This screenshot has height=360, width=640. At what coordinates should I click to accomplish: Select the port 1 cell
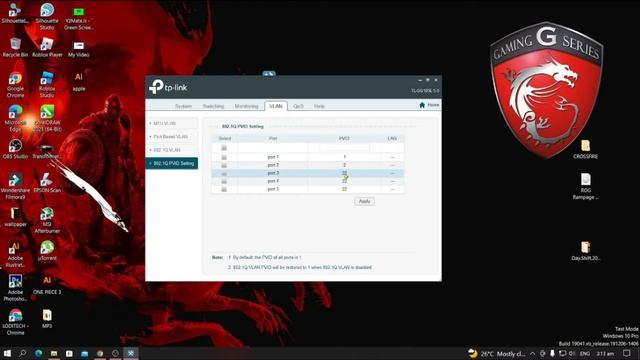pos(273,157)
